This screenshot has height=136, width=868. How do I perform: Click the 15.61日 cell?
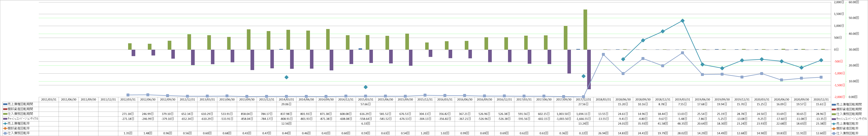821,104
